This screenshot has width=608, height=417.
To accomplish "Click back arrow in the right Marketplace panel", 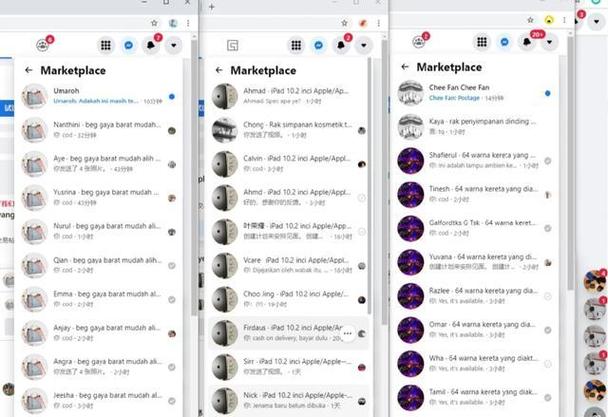I will tap(405, 67).
